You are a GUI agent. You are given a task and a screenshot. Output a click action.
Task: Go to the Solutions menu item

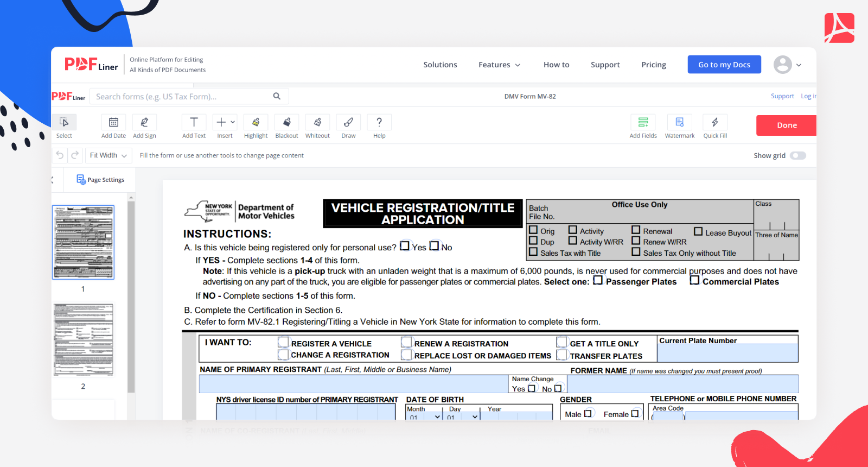tap(440, 65)
